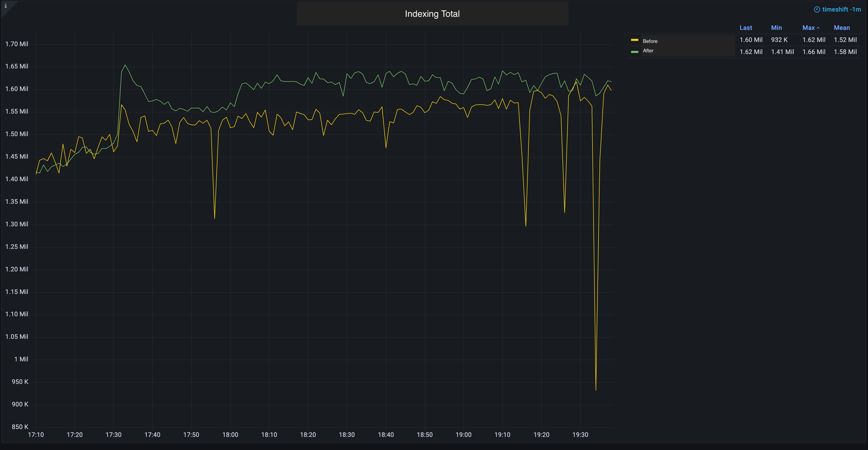
Task: Click the timeshift clock icon
Action: [817, 9]
